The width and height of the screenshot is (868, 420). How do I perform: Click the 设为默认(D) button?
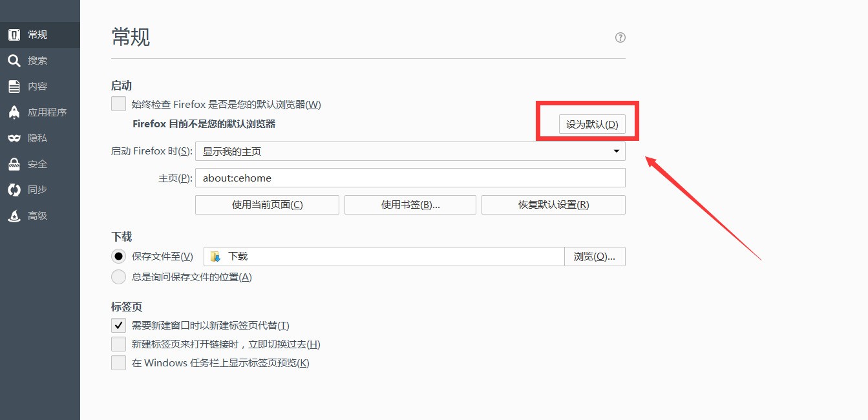tap(592, 125)
